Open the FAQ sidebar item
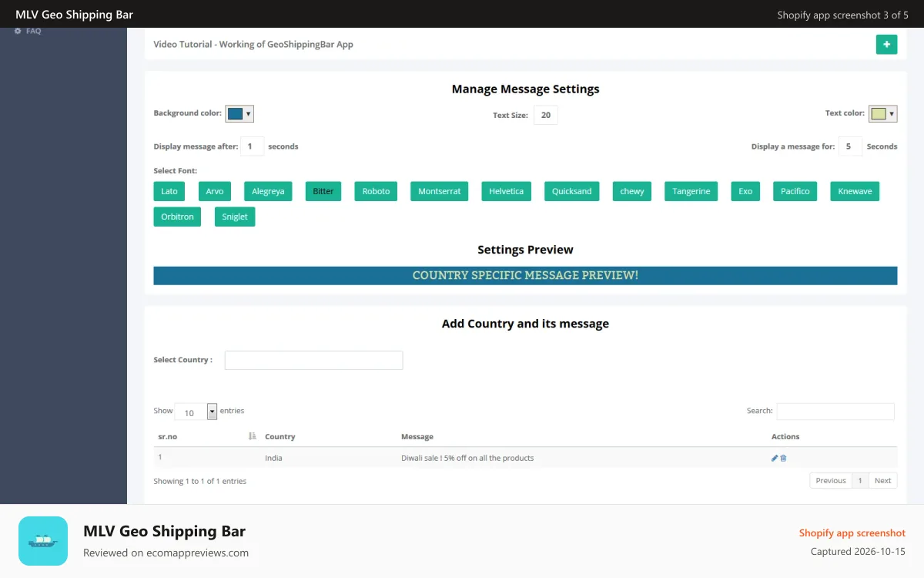 [x=28, y=31]
